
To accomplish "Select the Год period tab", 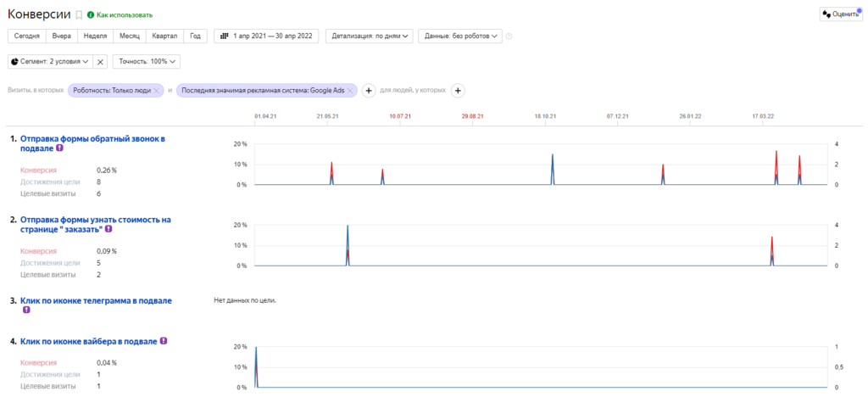I will [195, 36].
